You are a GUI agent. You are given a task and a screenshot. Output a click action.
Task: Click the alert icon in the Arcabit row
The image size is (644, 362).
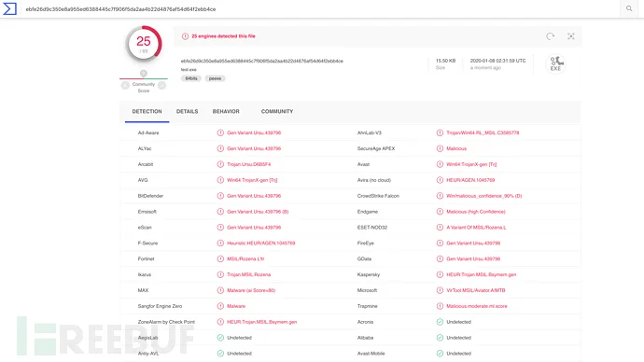tap(220, 164)
